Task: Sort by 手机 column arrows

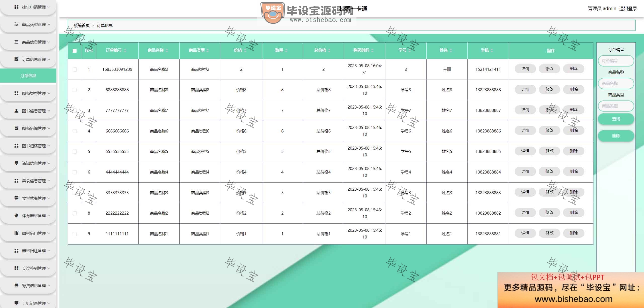Action: click(492, 50)
